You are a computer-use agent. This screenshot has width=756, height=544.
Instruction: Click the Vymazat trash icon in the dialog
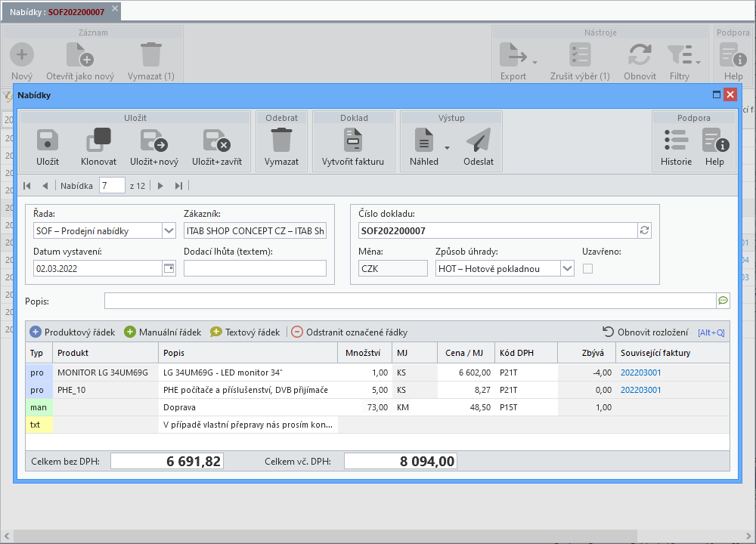(281, 140)
